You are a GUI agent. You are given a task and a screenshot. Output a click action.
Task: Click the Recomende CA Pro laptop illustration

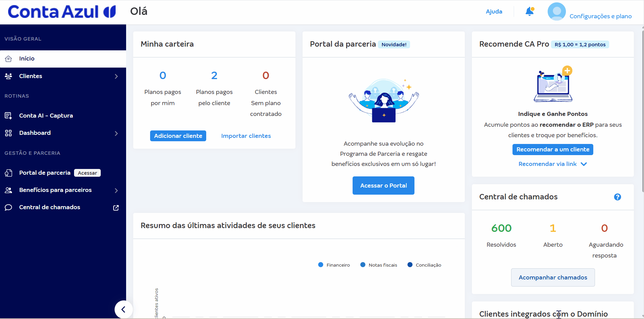(x=553, y=84)
